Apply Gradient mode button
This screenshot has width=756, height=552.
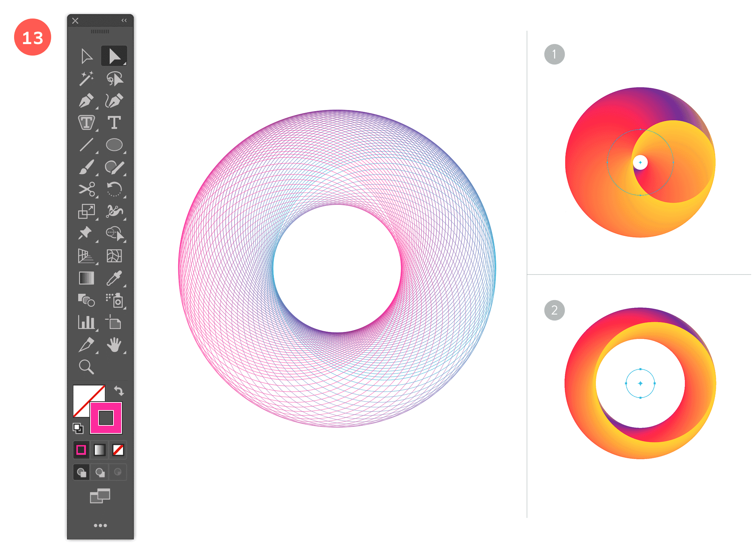coord(100,450)
